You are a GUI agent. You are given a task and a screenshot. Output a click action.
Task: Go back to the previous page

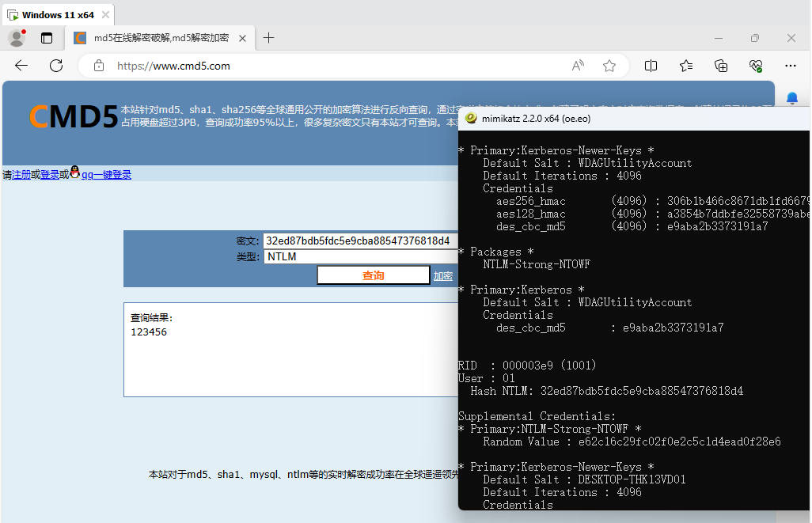[x=21, y=66]
